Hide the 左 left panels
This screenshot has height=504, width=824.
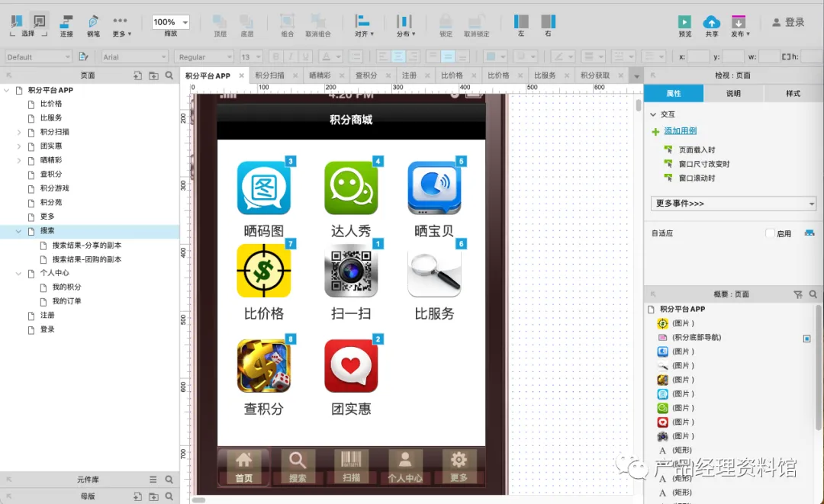(x=521, y=25)
